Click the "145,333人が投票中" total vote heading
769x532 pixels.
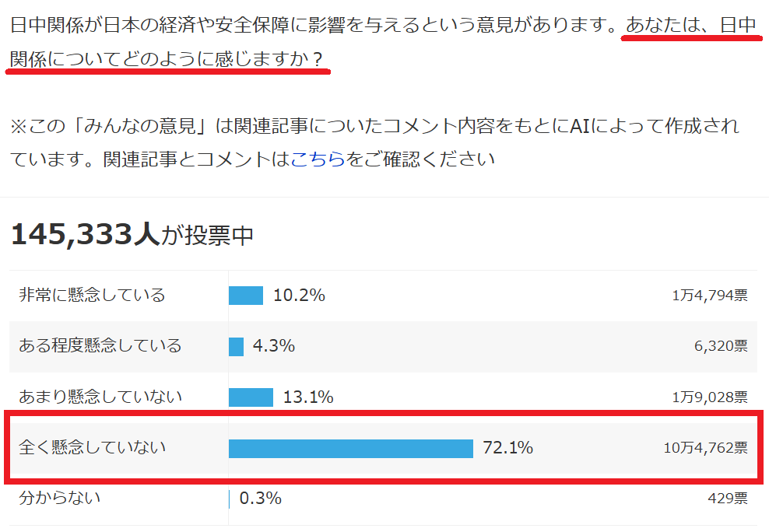click(x=132, y=234)
